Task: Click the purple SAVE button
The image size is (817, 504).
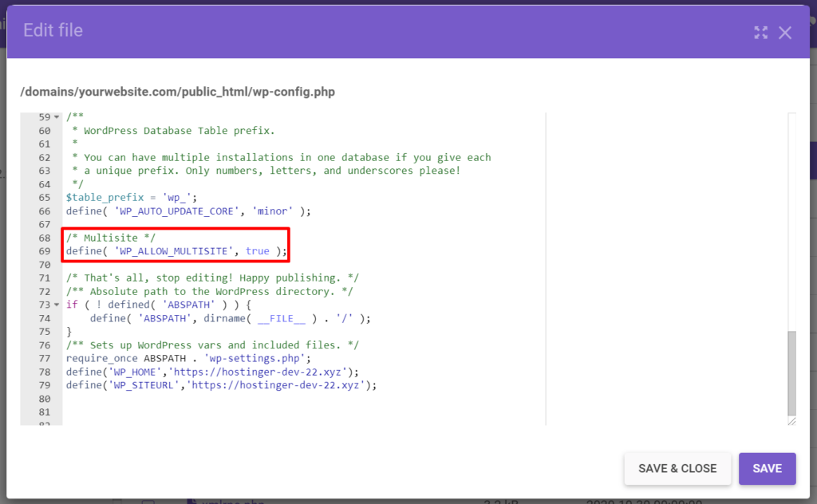Action: 767,469
